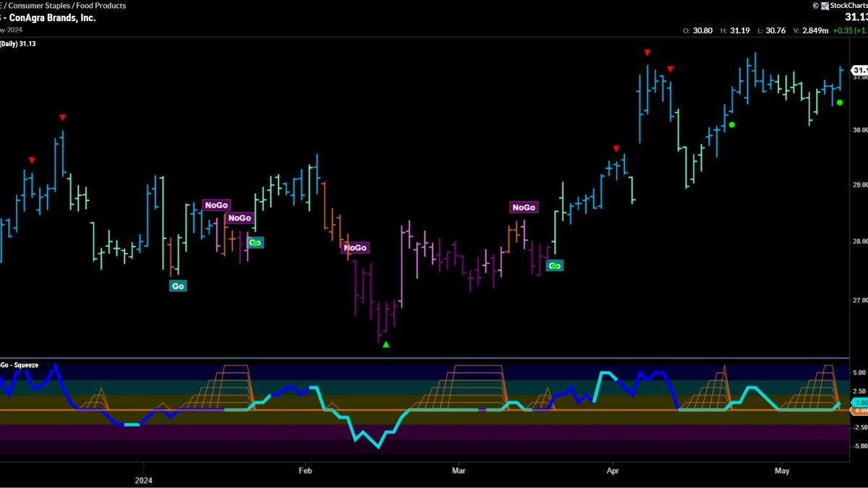The image size is (868, 488).
Task: Select the Go label in mid-March
Action: coord(555,266)
